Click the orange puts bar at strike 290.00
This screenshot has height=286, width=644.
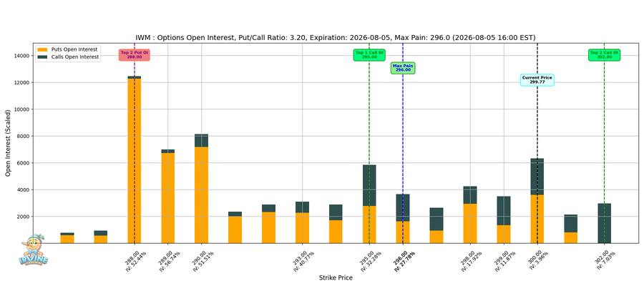[x=201, y=195]
